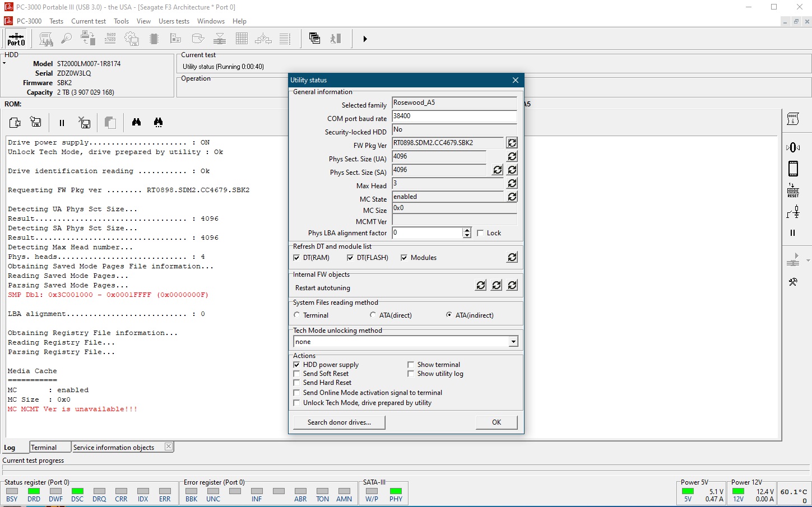
Task: Toggle the Modules checkbox
Action: point(404,258)
